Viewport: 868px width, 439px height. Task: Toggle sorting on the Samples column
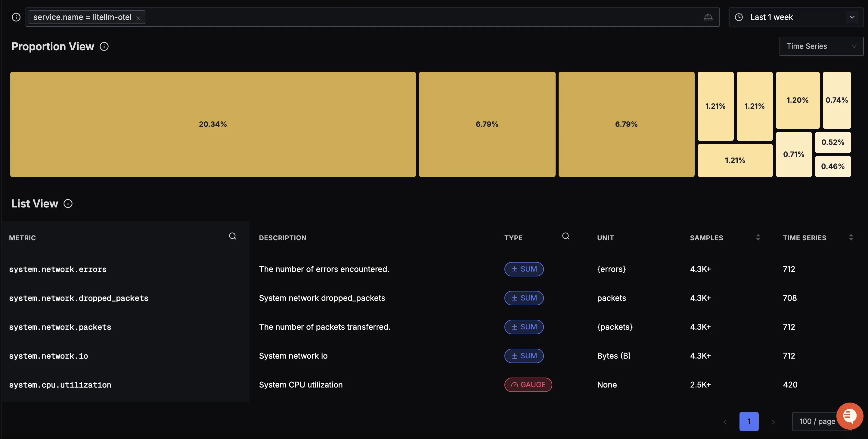coord(758,237)
